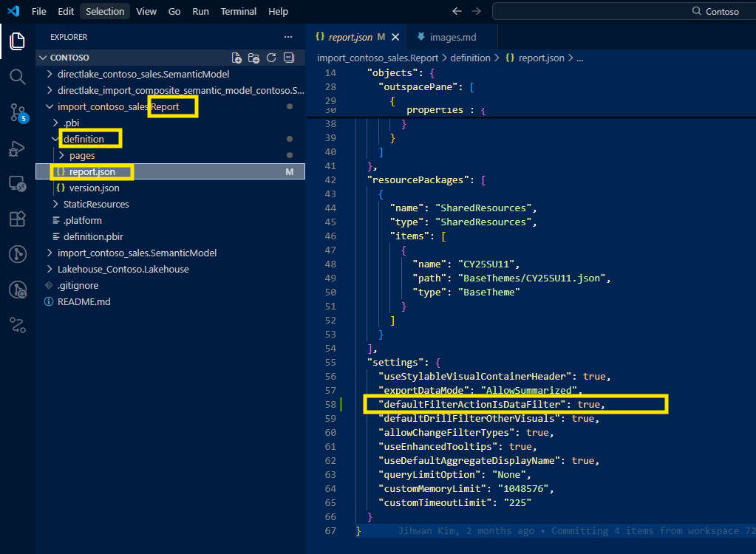
Task: Click the New Folder icon in CONTOSO header
Action: click(x=253, y=58)
